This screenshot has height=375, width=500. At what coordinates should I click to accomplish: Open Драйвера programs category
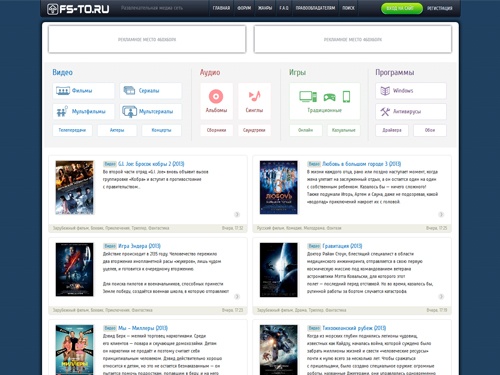392,130
